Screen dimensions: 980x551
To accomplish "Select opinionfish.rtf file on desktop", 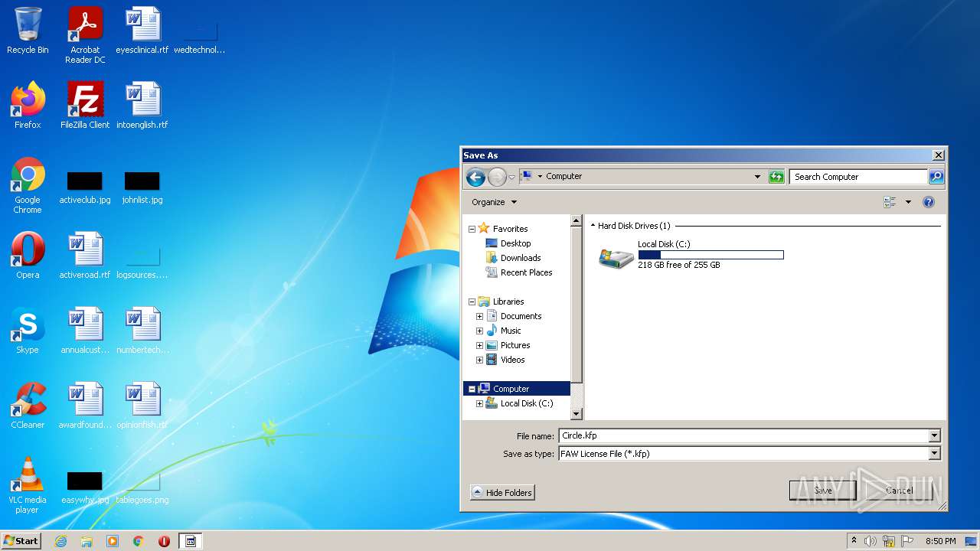I will (142, 406).
